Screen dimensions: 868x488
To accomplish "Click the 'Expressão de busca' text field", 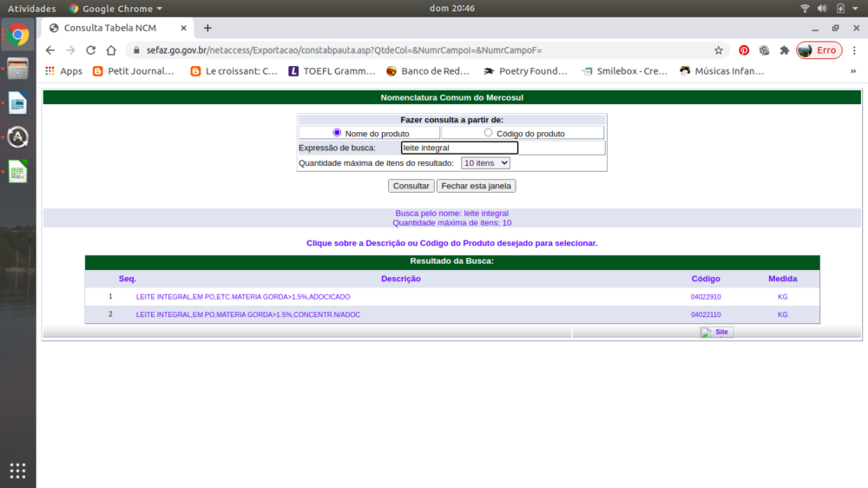I will [459, 148].
